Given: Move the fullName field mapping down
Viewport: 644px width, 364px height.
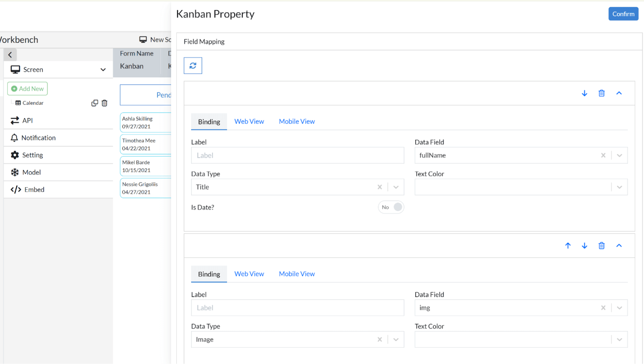Looking at the screenshot, I should (584, 93).
